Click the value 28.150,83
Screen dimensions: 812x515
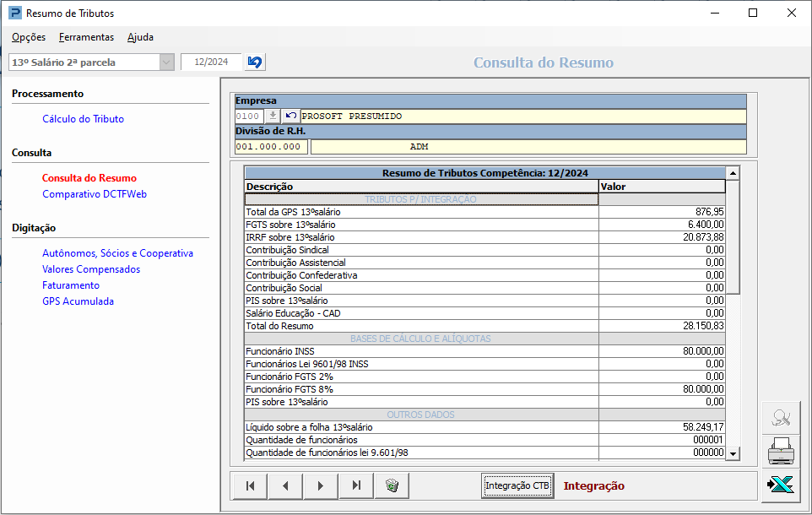point(703,326)
